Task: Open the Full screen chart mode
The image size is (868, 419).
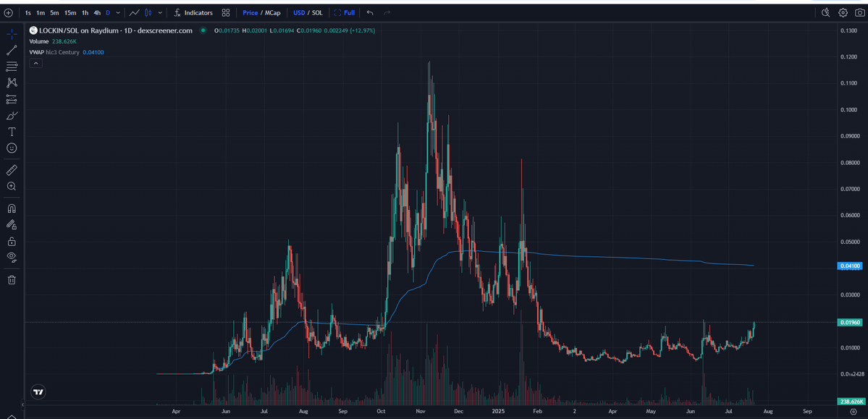Action: (x=345, y=12)
